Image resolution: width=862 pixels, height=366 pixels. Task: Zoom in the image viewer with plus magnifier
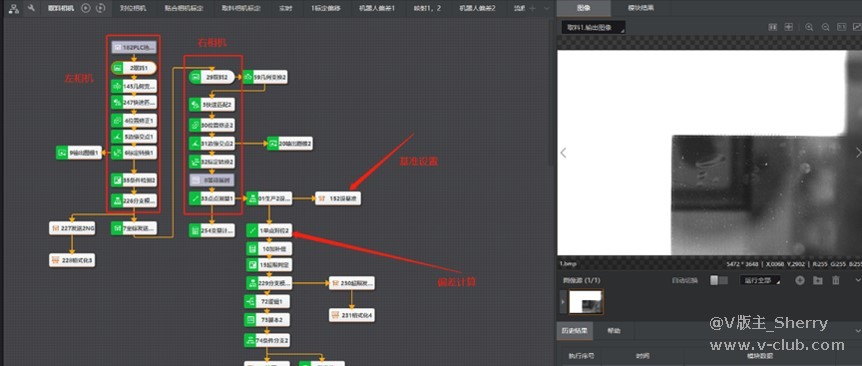(x=809, y=27)
